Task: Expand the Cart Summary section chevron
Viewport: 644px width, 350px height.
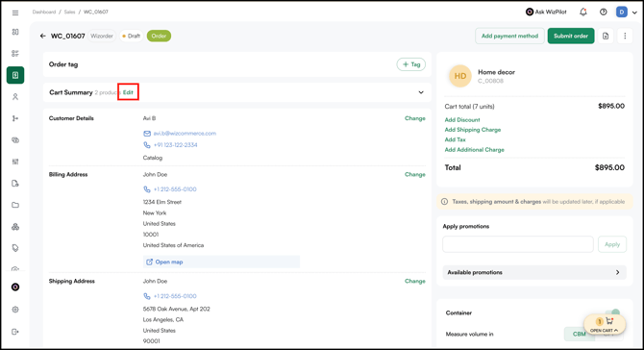Action: pyautogui.click(x=421, y=92)
